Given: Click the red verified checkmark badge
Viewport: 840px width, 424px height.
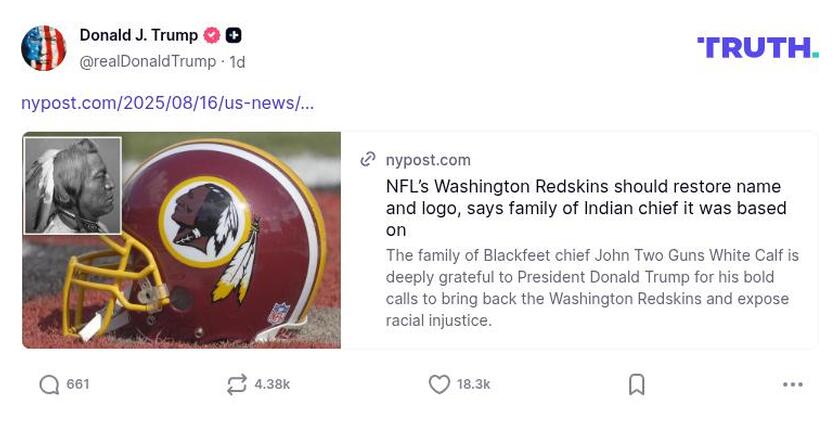Looking at the screenshot, I should [212, 36].
